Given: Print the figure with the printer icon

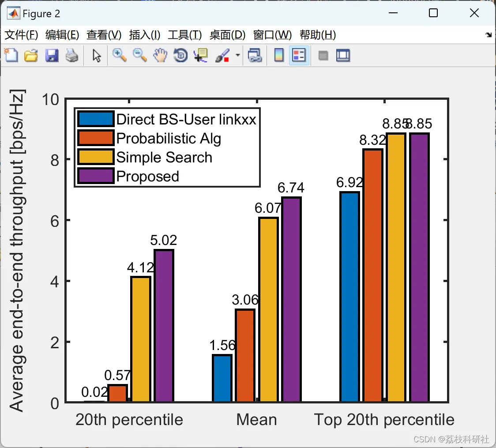Looking at the screenshot, I should (72, 55).
